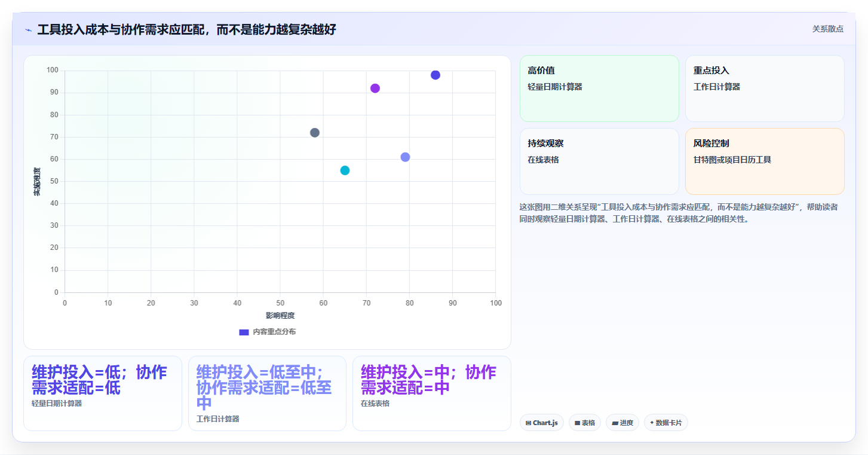Click the icon in the 进度 chip
Screen dimensions: 868x455
[615, 423]
